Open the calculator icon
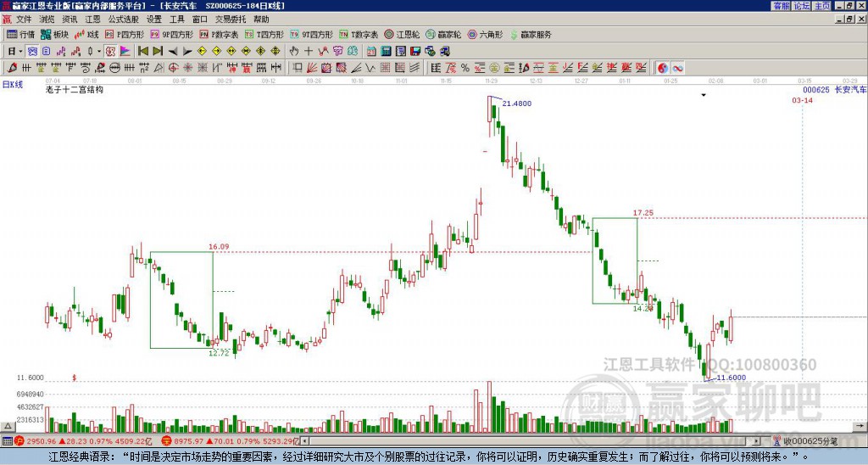The width and height of the screenshot is (868, 465). point(386,52)
